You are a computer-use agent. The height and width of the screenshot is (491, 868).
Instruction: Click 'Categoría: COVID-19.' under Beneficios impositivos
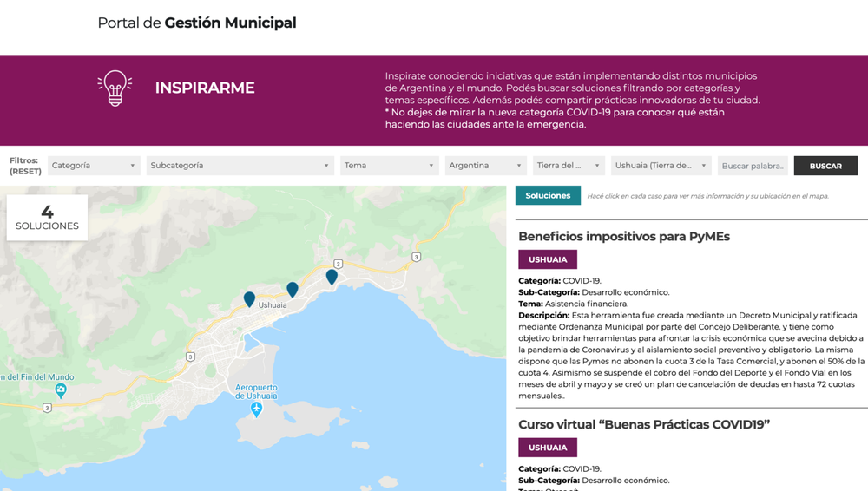coord(560,281)
